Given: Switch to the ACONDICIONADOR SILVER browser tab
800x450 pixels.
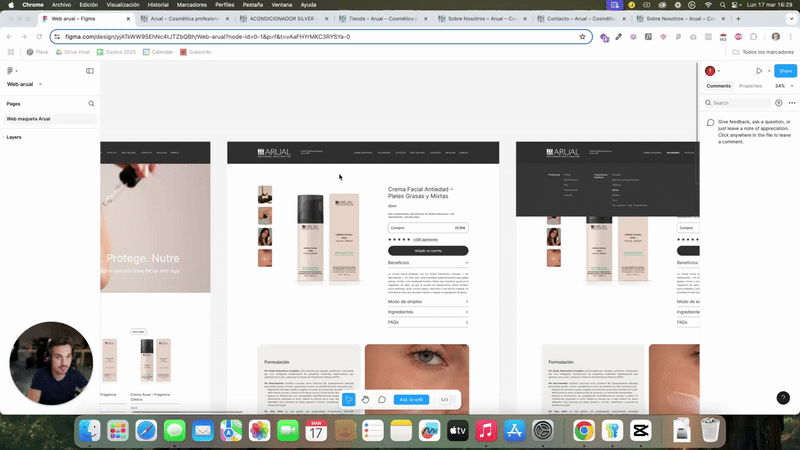Looking at the screenshot, I should [284, 19].
